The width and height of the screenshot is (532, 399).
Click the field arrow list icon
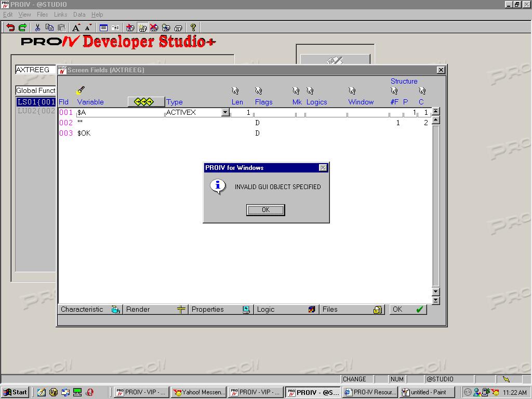[x=115, y=28]
